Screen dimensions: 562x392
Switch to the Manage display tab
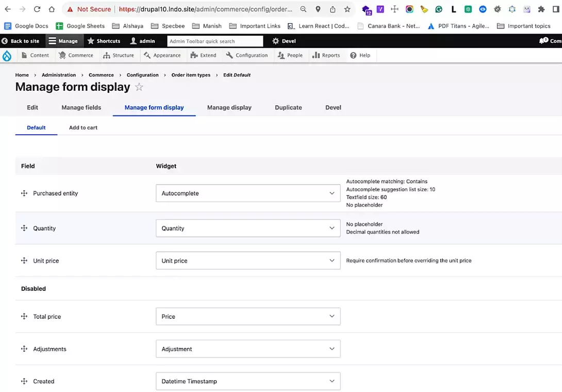click(x=229, y=107)
